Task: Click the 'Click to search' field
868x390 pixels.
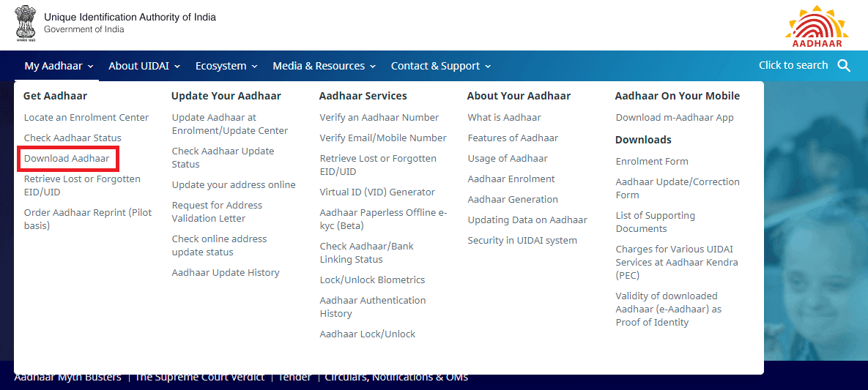Action: pos(793,65)
